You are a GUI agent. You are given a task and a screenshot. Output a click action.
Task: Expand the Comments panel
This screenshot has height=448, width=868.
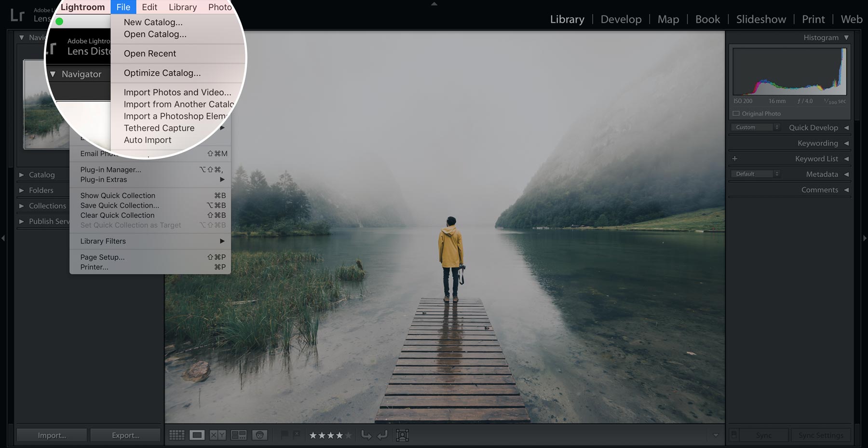tap(846, 190)
